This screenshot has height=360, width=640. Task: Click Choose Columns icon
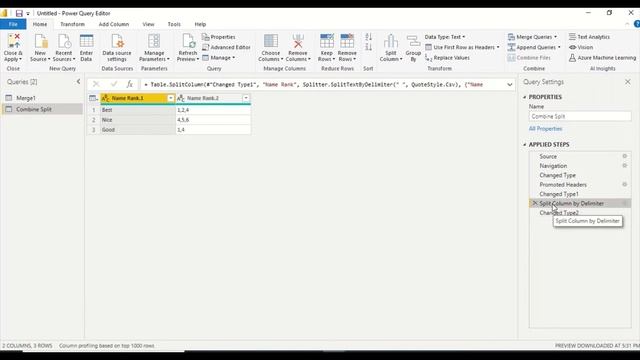pos(271,41)
